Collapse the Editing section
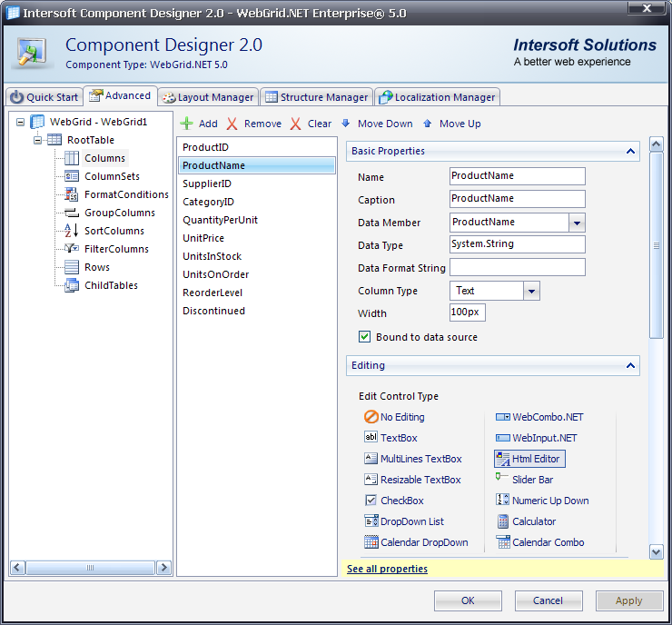This screenshot has height=625, width=672. click(x=630, y=365)
